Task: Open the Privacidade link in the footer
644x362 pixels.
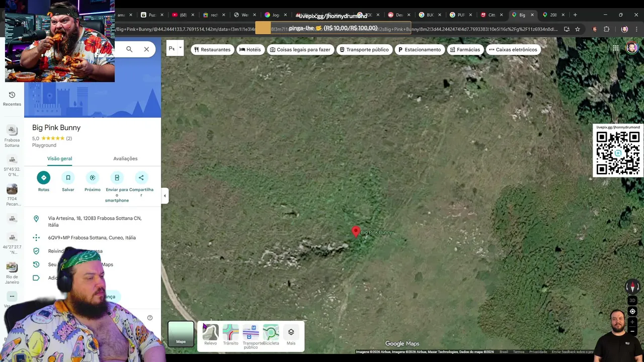Action: pos(538,352)
